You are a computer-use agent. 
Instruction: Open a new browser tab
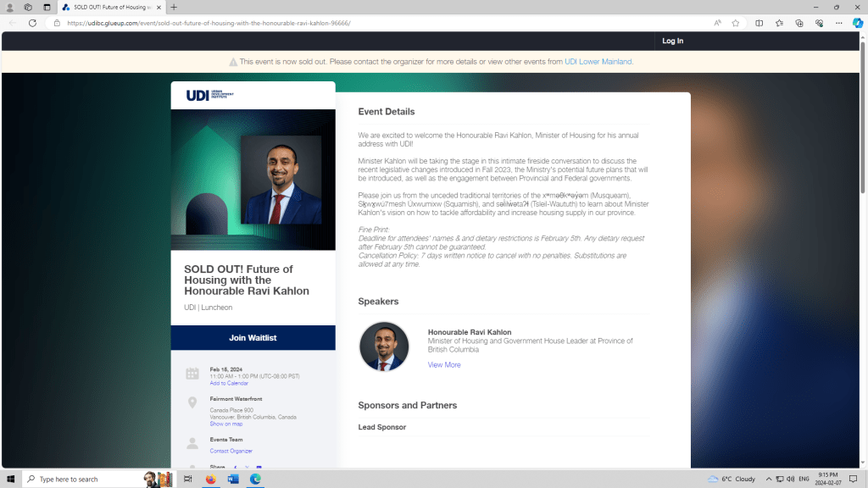pos(174,7)
